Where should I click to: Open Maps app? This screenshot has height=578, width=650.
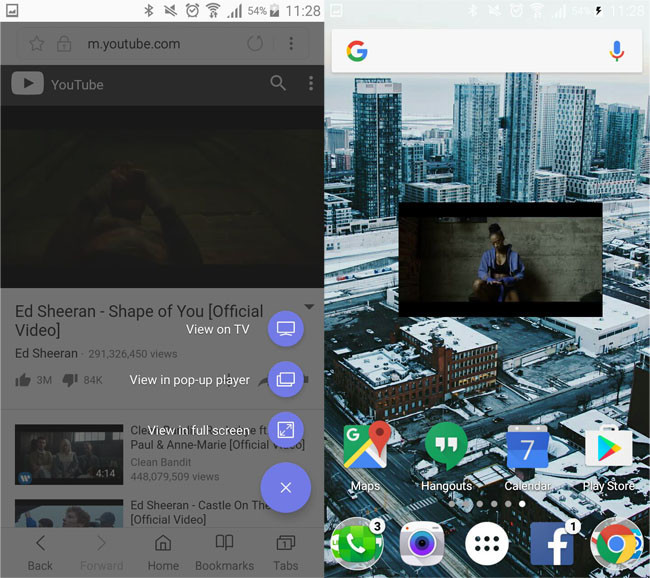point(366,456)
